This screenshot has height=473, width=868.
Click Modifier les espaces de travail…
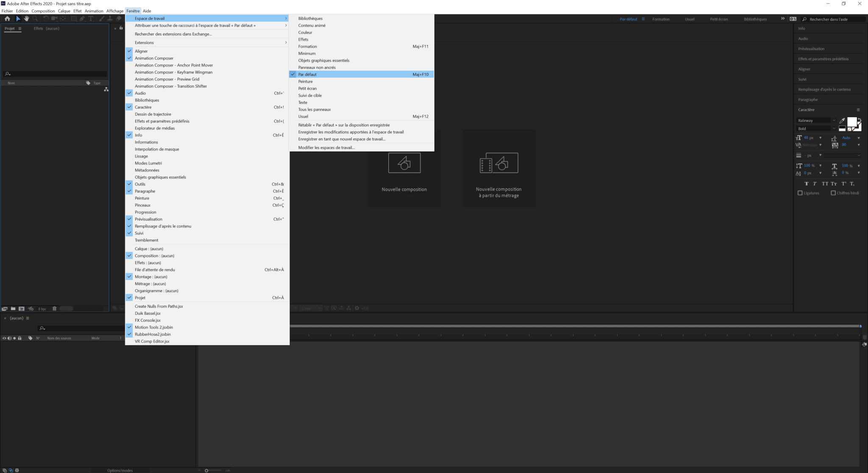pos(326,147)
